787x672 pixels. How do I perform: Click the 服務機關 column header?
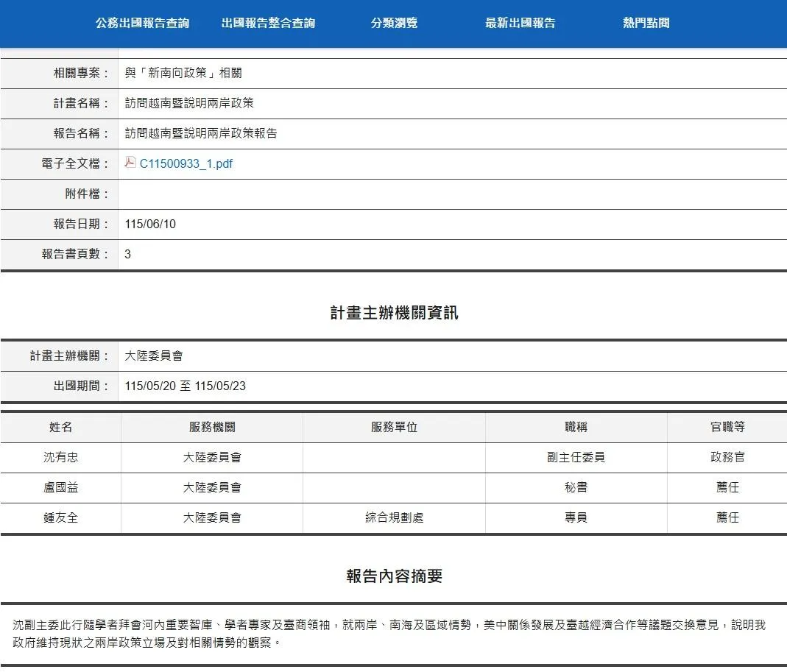point(212,427)
